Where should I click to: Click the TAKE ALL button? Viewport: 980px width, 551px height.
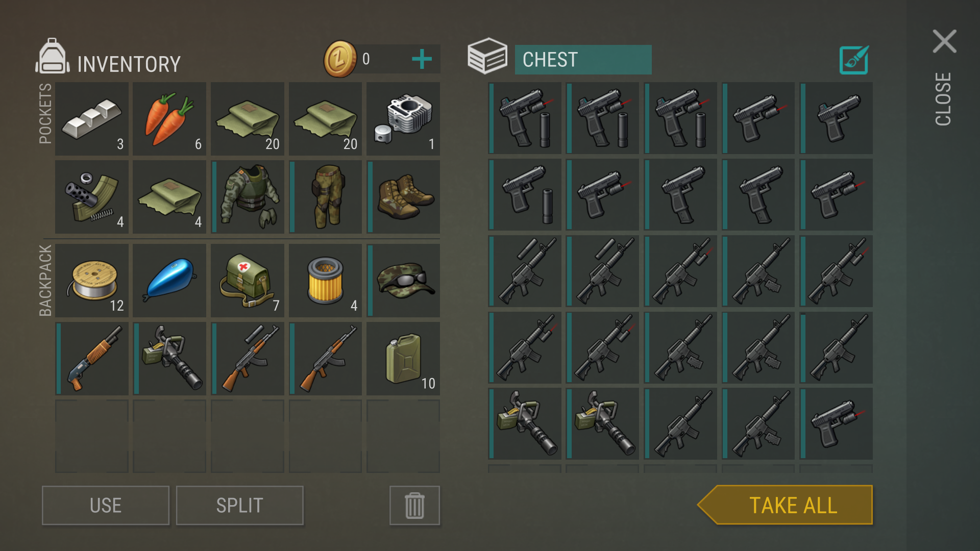(x=785, y=505)
